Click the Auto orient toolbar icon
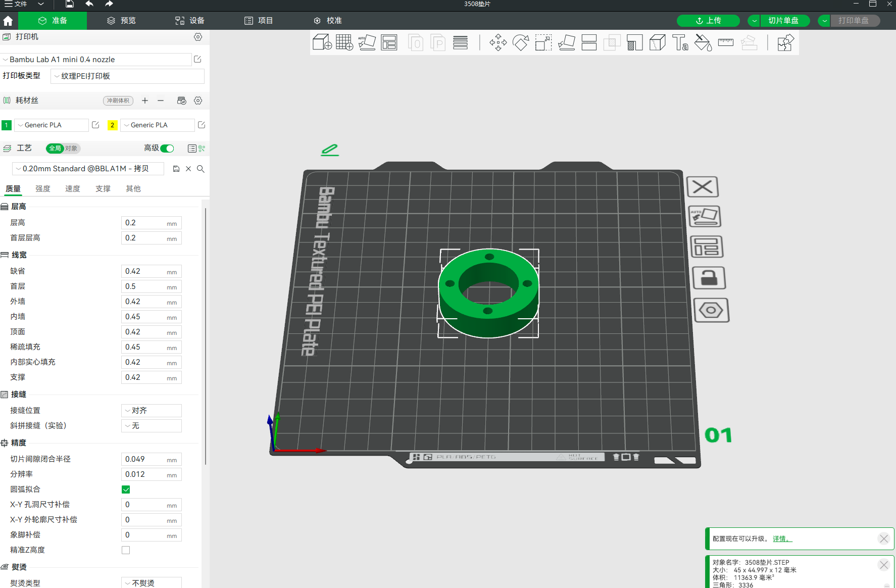896x588 pixels. point(367,42)
